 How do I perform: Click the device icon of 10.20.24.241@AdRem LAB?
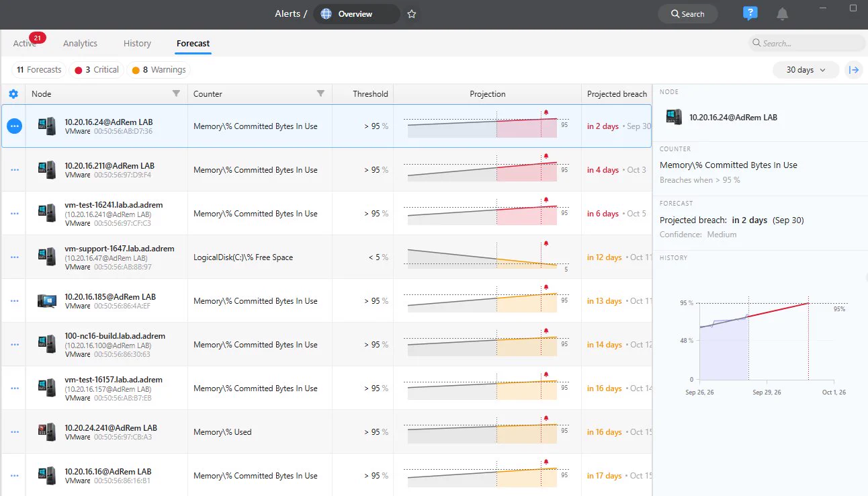[47, 432]
